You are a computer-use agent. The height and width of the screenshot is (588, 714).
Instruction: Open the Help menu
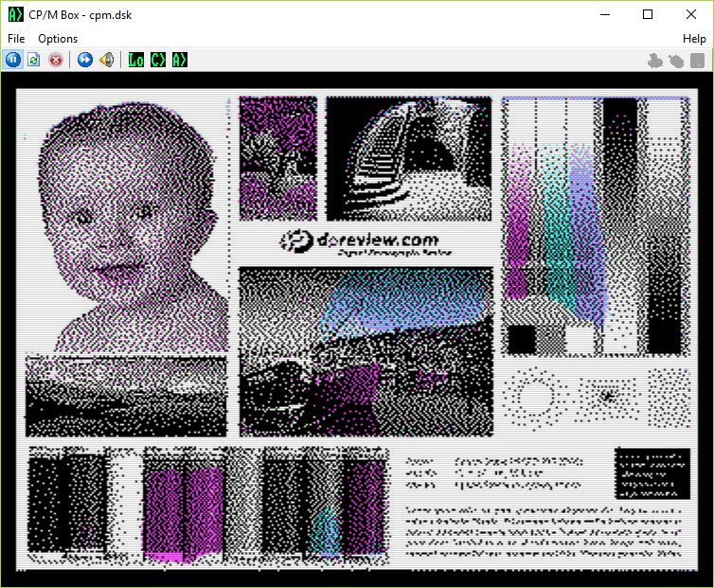point(694,39)
